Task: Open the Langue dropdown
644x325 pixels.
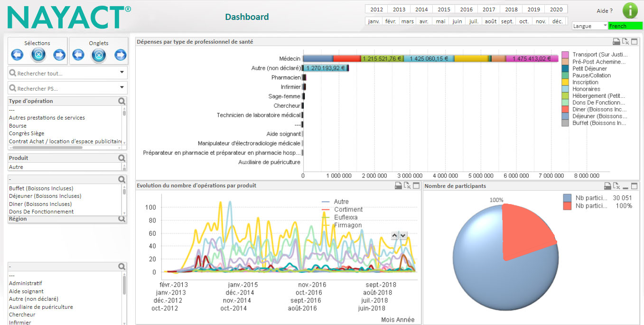Action: [x=590, y=26]
